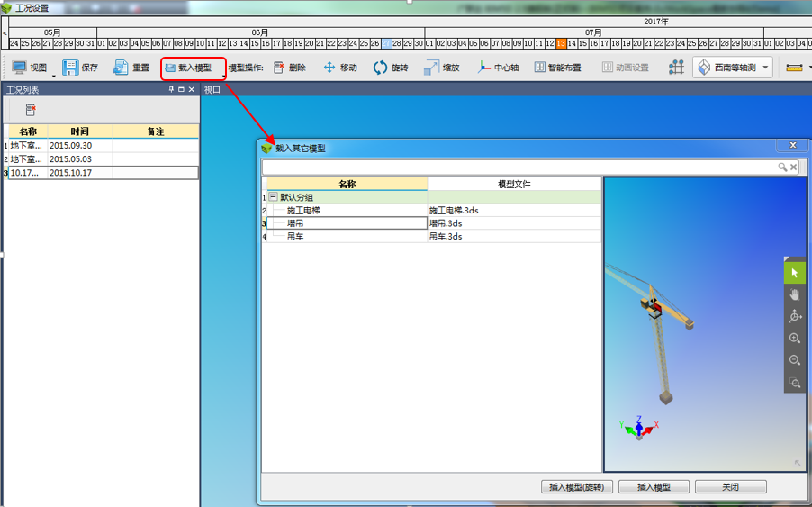Click the 06月 month header in timeline

[x=260, y=32]
